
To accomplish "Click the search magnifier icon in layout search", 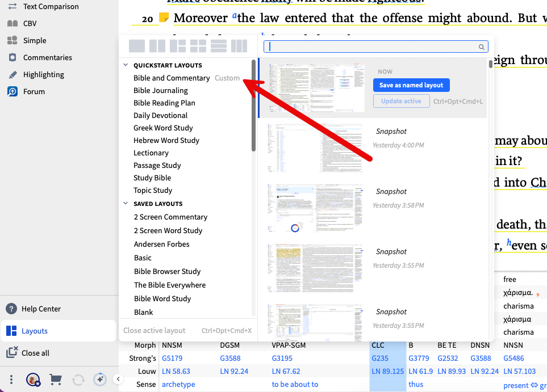I will pyautogui.click(x=482, y=47).
